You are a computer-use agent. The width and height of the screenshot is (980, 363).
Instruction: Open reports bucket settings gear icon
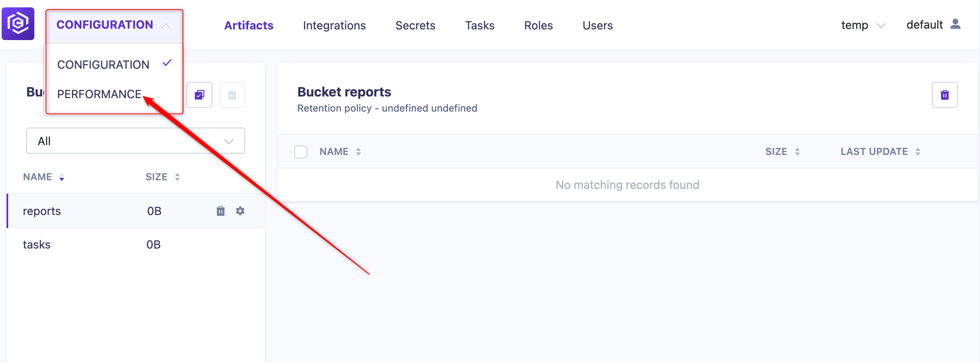[x=240, y=211]
